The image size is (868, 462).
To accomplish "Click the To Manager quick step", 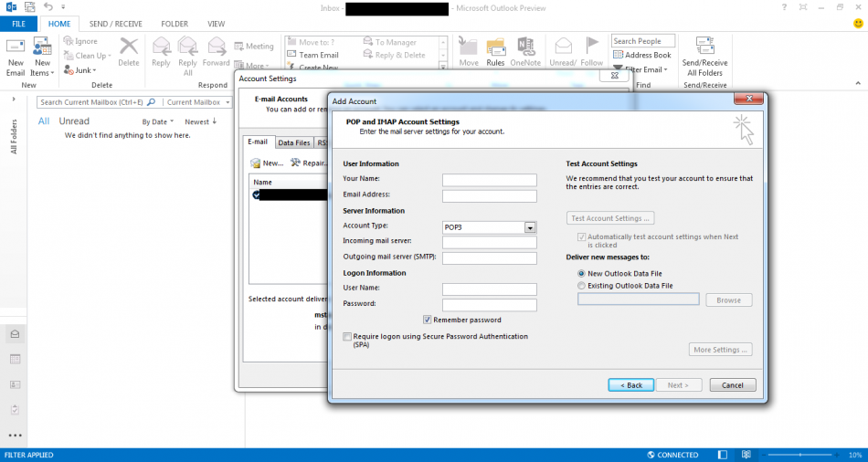I will tap(390, 42).
